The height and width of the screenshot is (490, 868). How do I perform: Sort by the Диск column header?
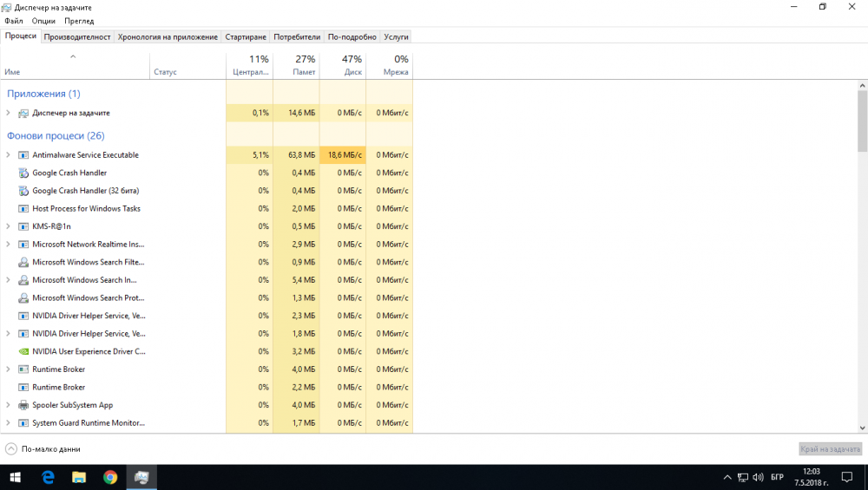coord(343,66)
